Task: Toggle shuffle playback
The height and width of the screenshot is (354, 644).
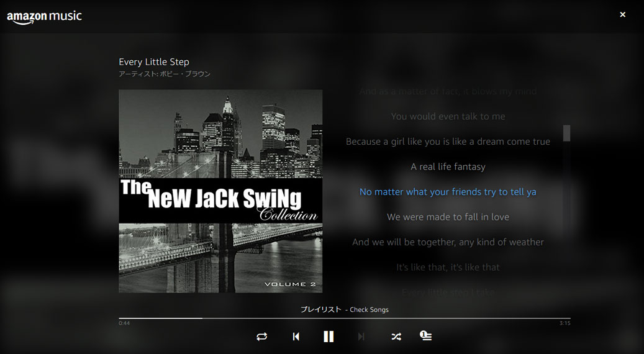Action: point(396,337)
